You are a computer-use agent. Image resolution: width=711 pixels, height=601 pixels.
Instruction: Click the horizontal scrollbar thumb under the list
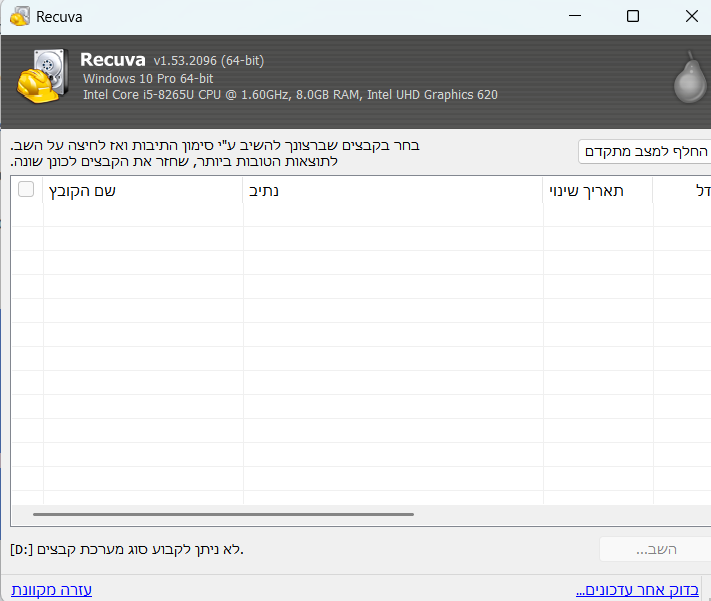coord(223,514)
